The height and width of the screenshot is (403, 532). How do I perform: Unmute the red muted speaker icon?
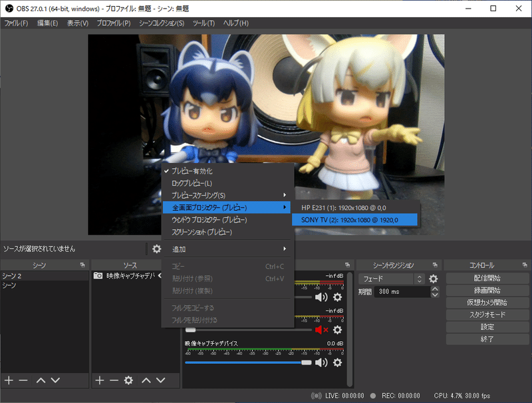click(x=321, y=330)
